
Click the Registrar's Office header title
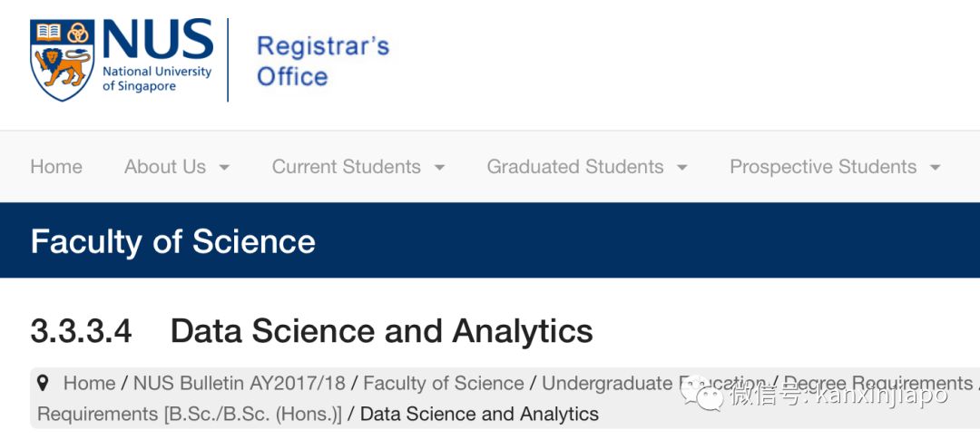pos(323,61)
